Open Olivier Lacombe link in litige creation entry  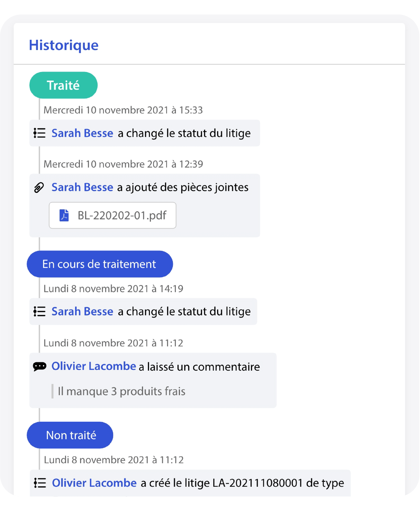click(94, 483)
